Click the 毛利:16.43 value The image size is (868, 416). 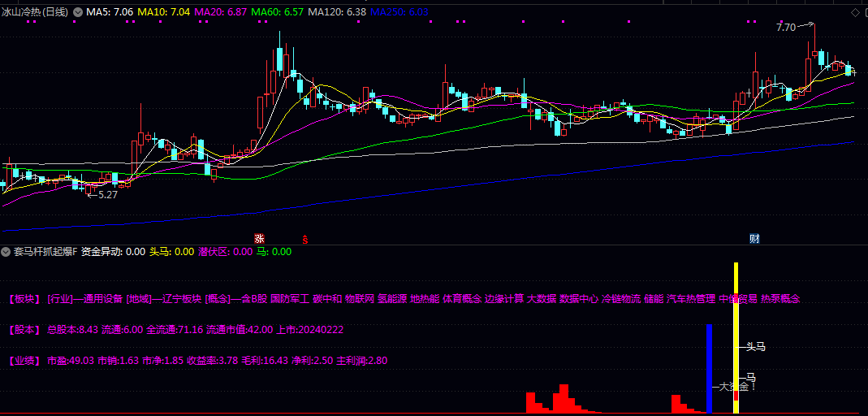(x=265, y=361)
